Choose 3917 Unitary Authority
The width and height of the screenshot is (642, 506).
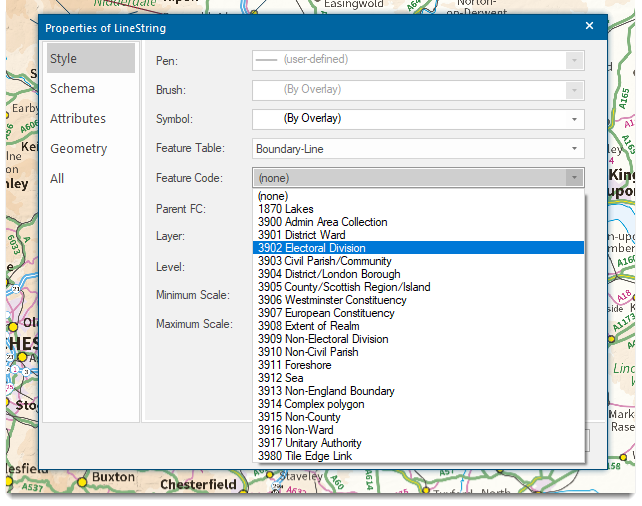[x=418, y=443]
